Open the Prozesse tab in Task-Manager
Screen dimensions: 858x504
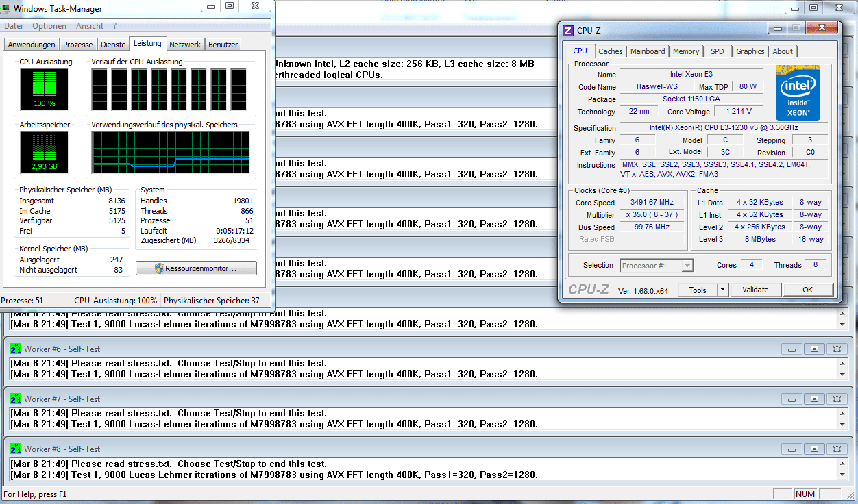[78, 45]
